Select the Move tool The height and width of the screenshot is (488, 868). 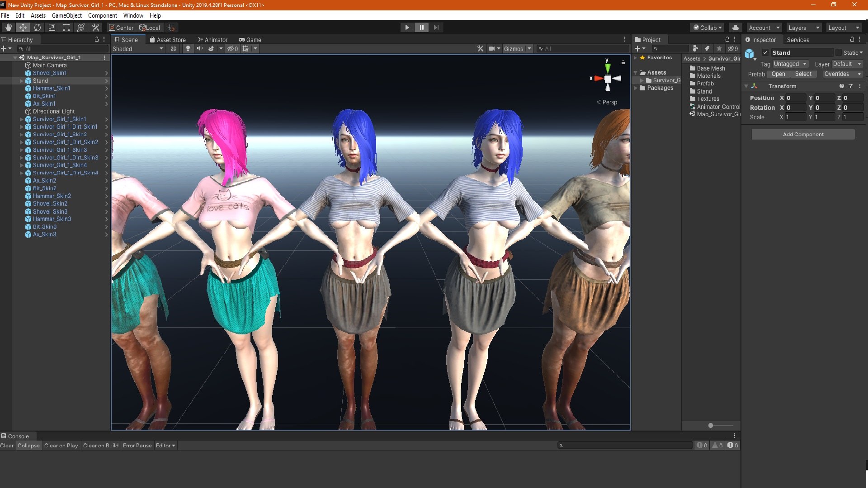point(23,28)
